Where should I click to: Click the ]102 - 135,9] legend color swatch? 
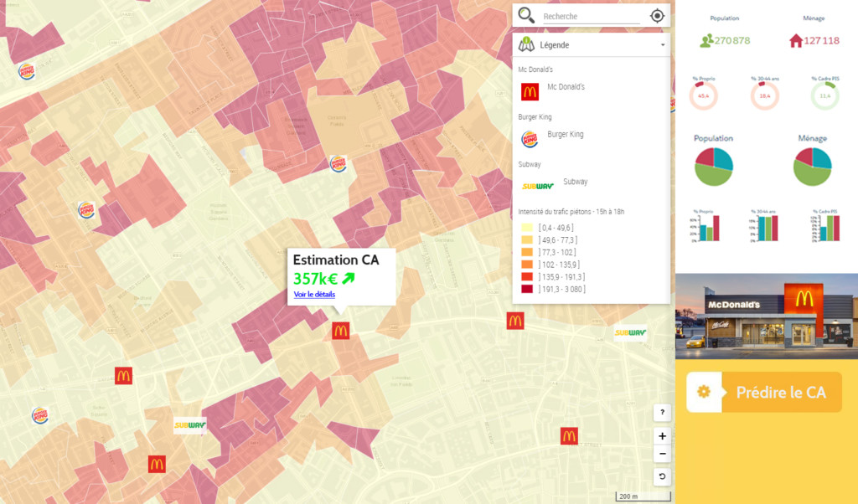[x=527, y=265]
